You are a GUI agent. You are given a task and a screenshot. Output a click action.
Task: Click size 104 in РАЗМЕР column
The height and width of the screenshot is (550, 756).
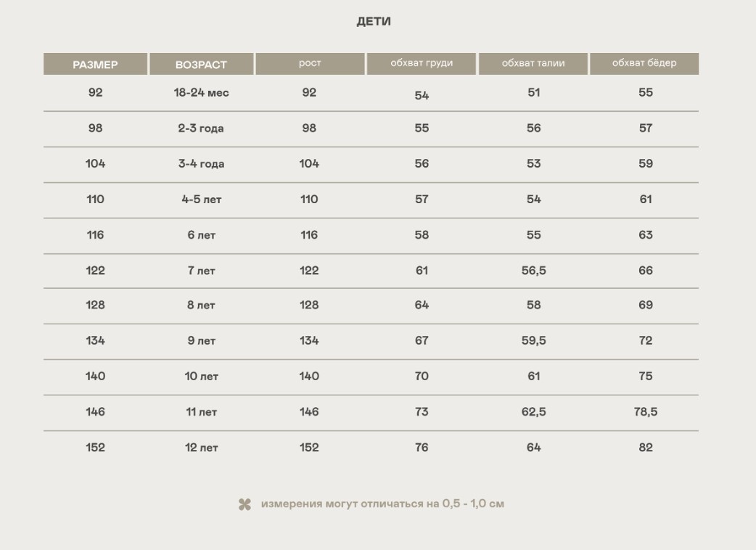click(x=96, y=163)
